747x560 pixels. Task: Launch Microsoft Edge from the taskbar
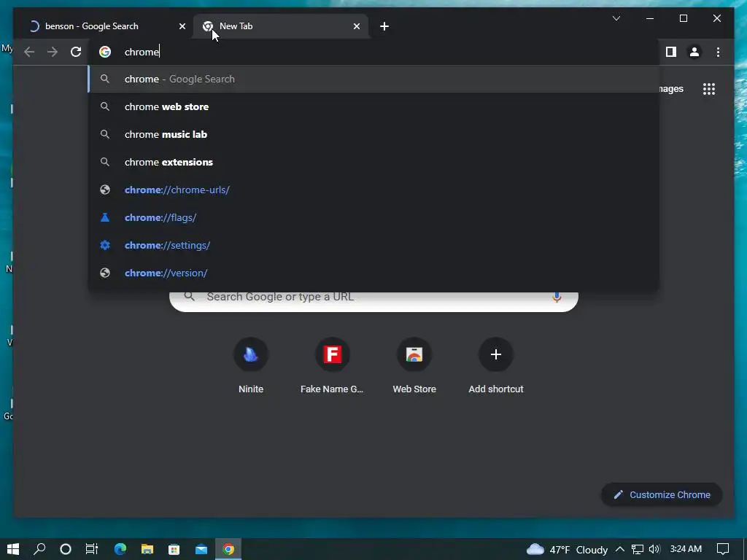point(120,549)
